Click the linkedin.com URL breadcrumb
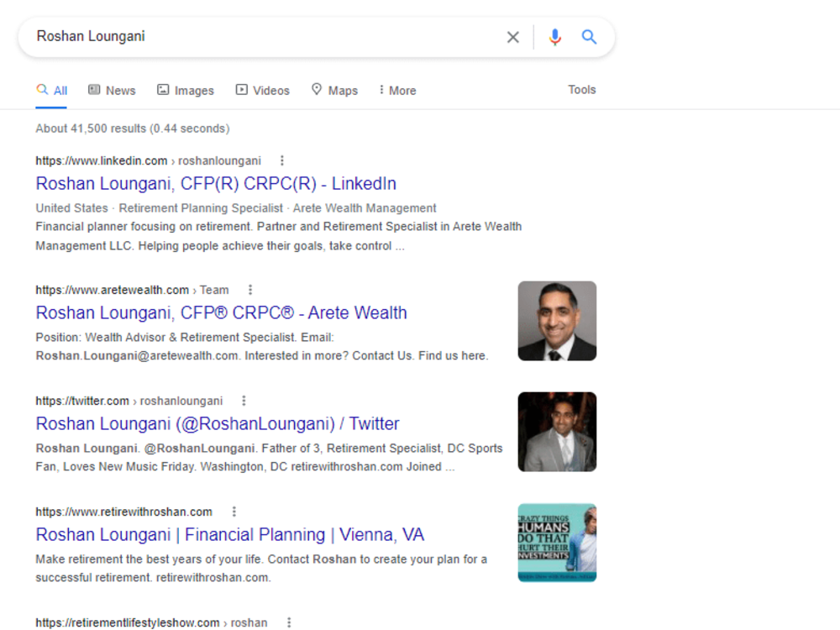This screenshot has width=840, height=630. (x=149, y=160)
